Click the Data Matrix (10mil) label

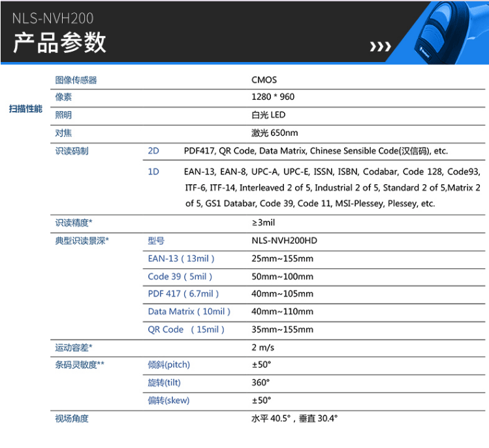coord(189,312)
